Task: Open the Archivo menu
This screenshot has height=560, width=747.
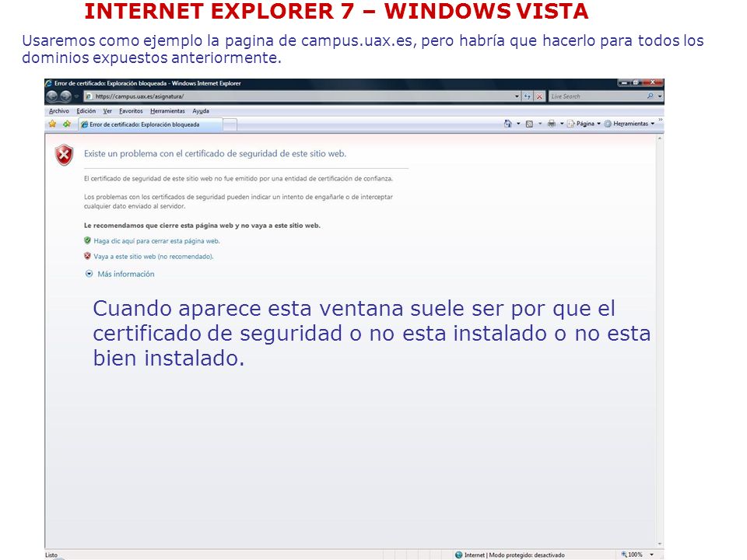Action: [59, 111]
